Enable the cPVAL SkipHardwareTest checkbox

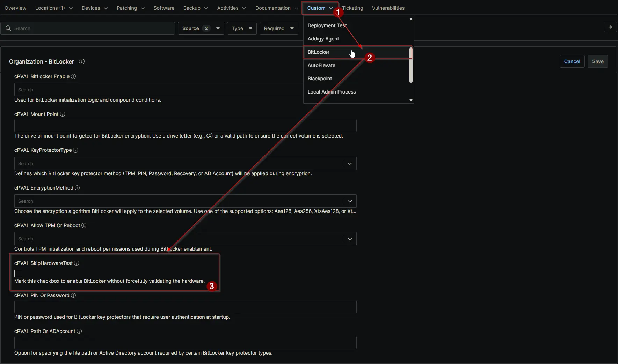click(x=18, y=274)
